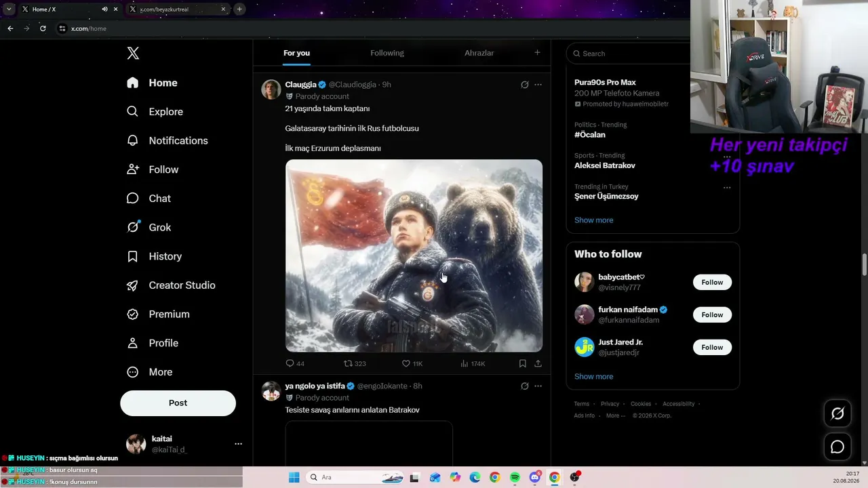Viewport: 868px width, 488px height.
Task: Open more options on the Clauggia tweet
Action: [x=538, y=85]
